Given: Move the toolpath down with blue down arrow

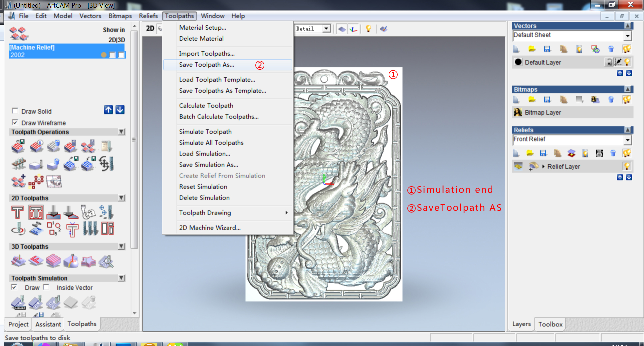Looking at the screenshot, I should pyautogui.click(x=120, y=110).
